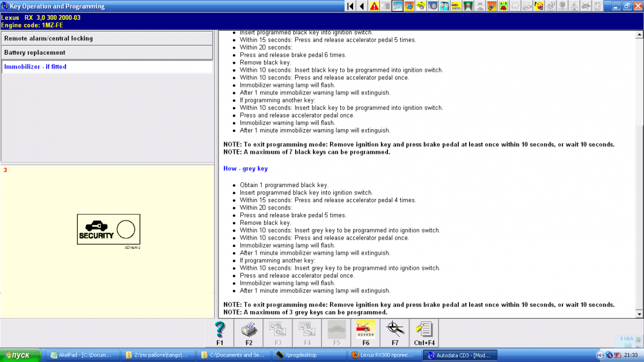Click the greyed F4 illustrations button

307,333
